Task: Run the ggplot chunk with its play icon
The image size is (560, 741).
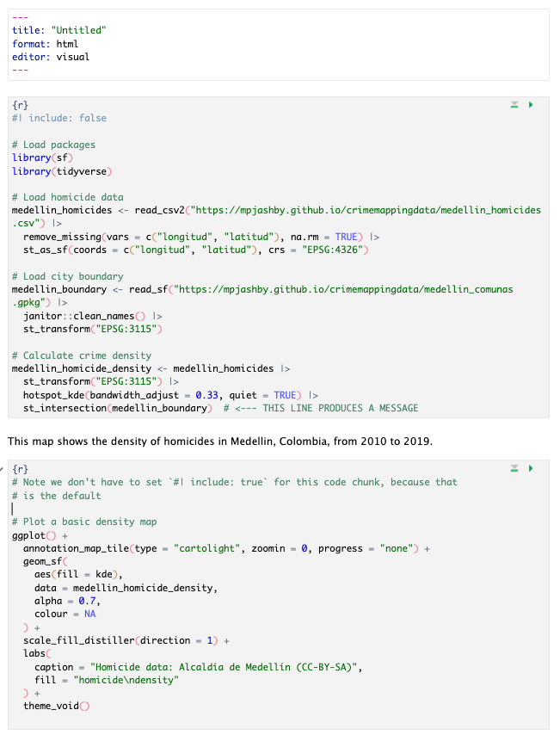Action: click(x=531, y=468)
